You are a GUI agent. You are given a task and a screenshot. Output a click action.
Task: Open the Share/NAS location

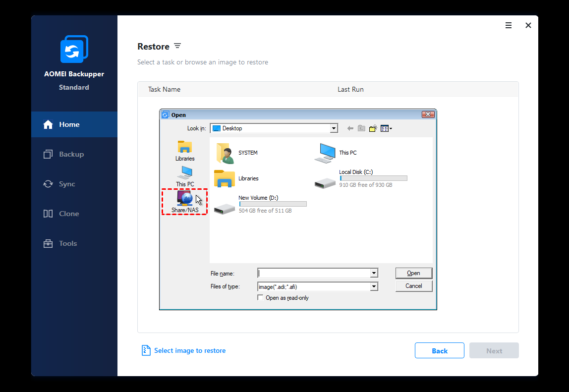pos(185,202)
